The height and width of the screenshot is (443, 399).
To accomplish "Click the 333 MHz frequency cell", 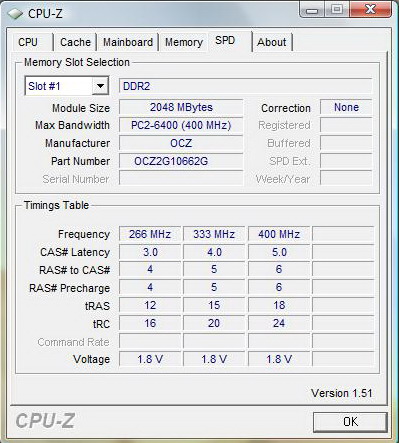I will [x=214, y=234].
